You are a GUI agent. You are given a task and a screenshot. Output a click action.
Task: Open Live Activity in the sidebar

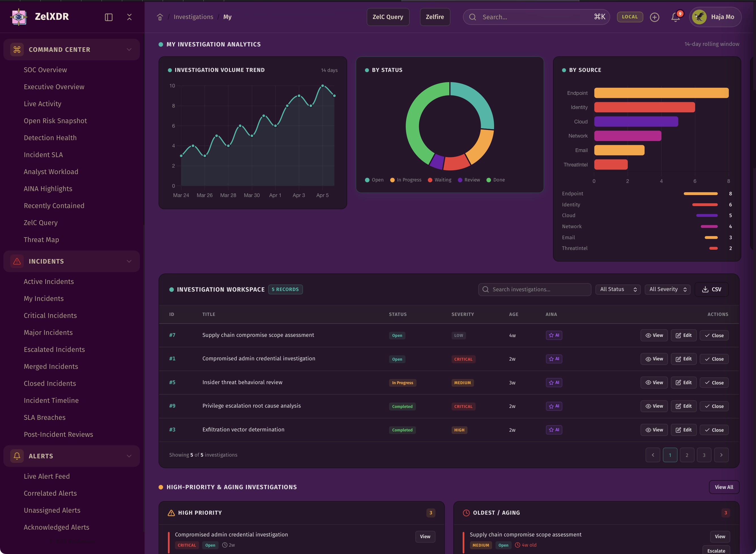(42, 104)
